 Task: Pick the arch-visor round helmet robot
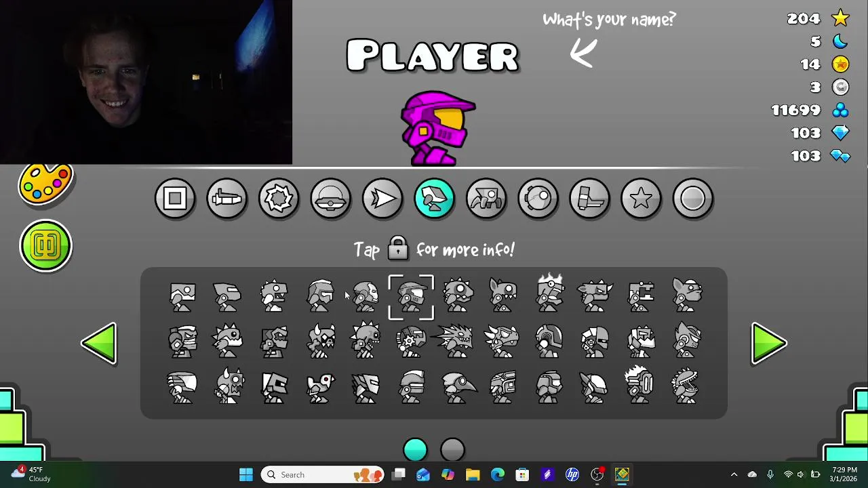pos(549,341)
